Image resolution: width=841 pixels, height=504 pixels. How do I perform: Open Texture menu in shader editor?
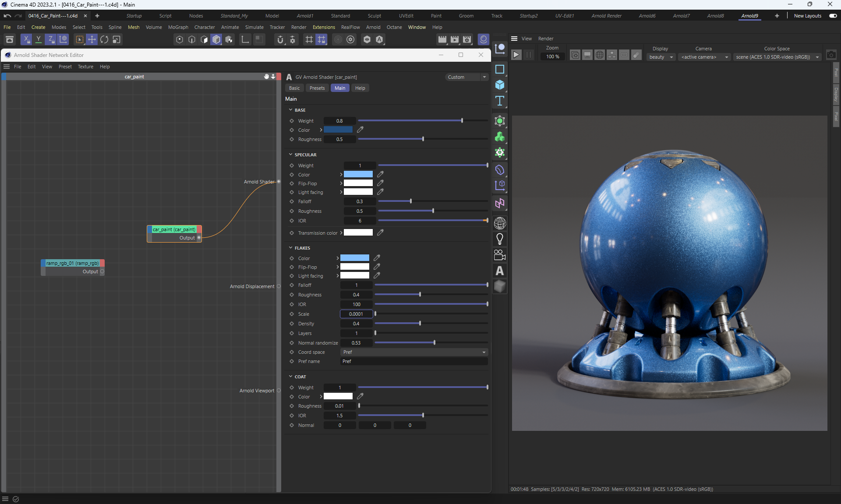[85, 67]
